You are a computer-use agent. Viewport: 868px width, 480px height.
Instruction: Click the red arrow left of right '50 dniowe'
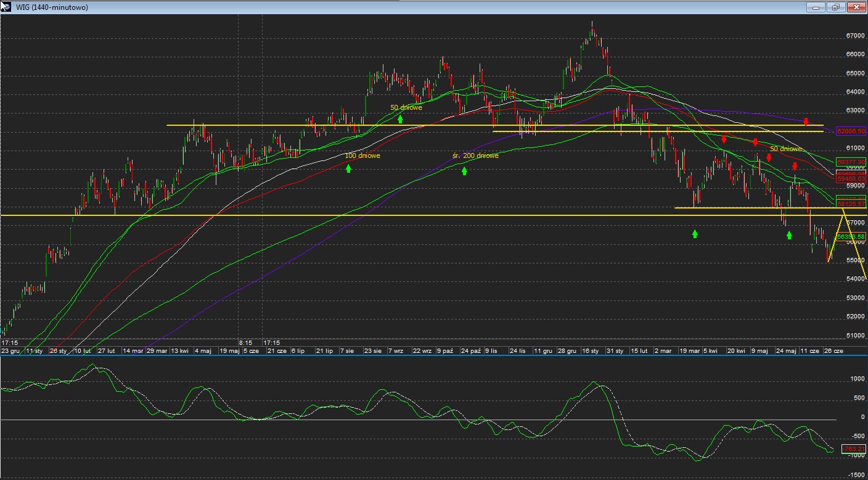[755, 143]
